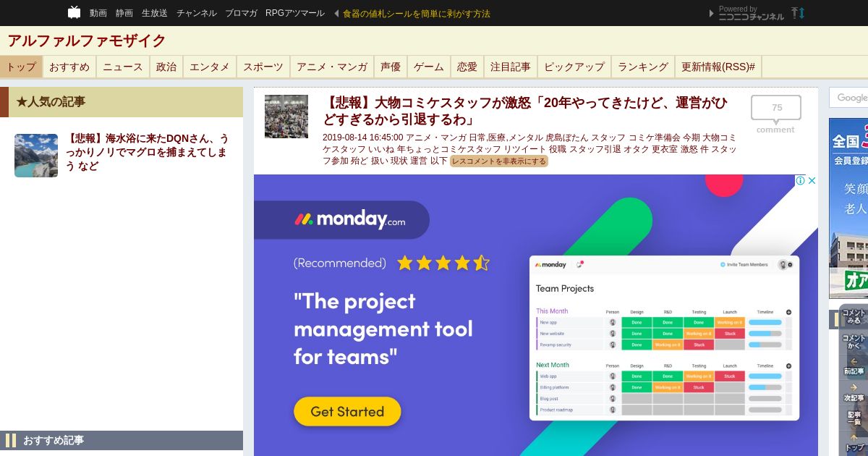
Task: Click the アルファルファモザイク site title
Action: point(87,41)
